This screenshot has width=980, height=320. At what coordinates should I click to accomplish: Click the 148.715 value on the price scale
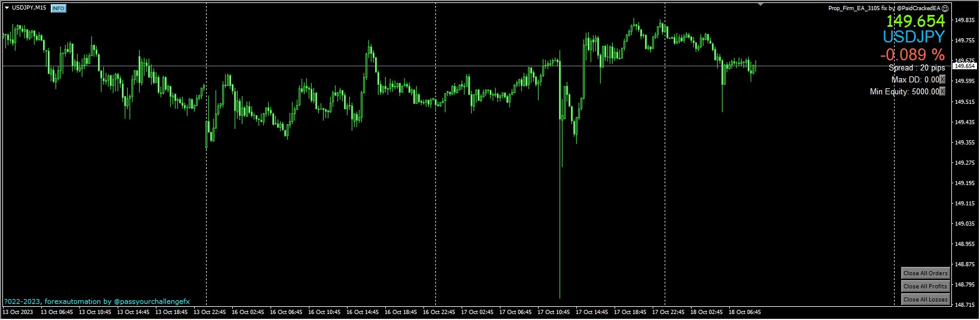coord(965,304)
